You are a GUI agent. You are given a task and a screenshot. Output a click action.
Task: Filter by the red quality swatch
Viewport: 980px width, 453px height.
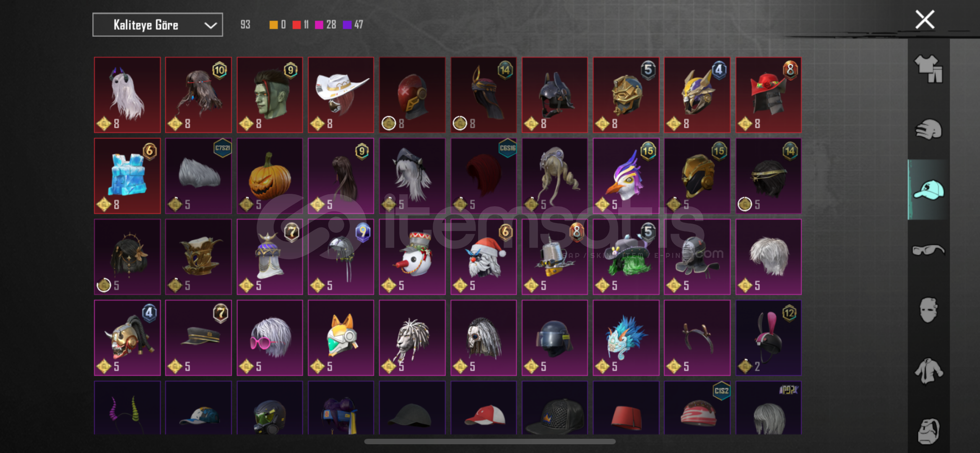pos(296,25)
